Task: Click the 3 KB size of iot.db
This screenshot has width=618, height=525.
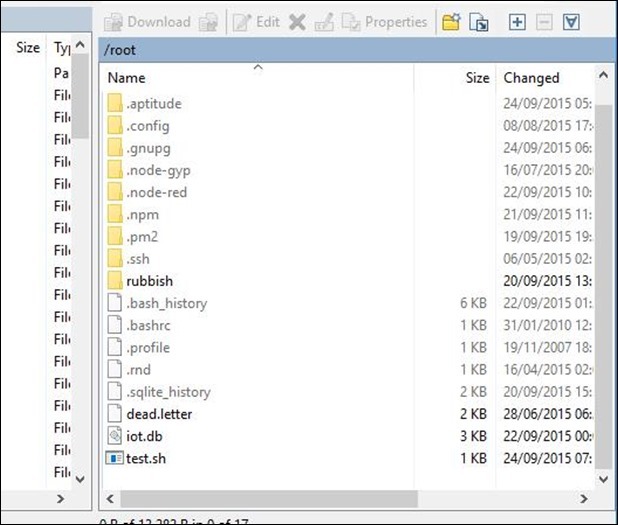Action: [x=473, y=436]
